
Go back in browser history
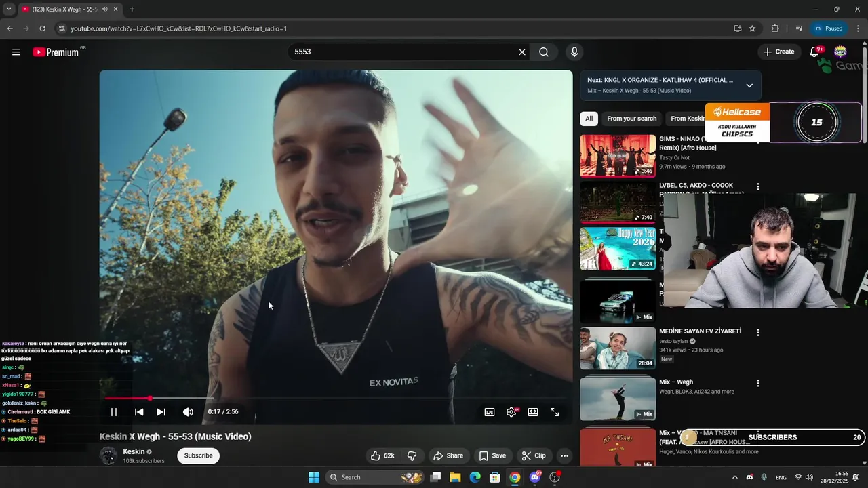click(x=9, y=28)
